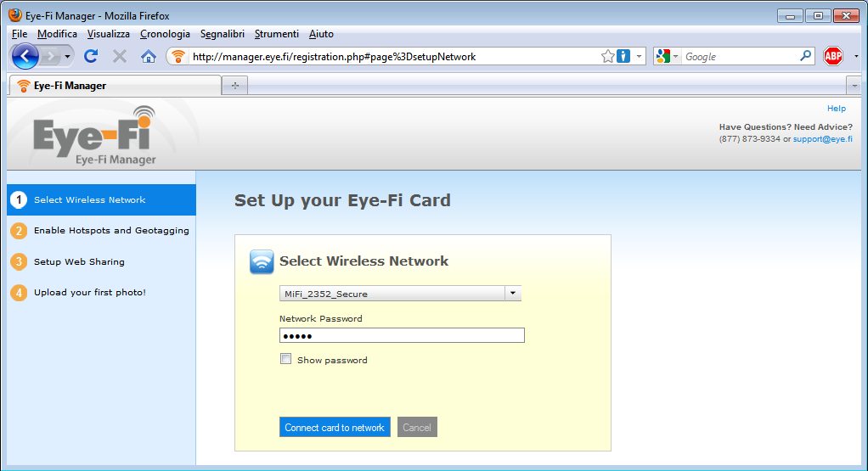The height and width of the screenshot is (471, 868).
Task: Click the Adblock Plus ABP icon
Action: click(x=833, y=56)
